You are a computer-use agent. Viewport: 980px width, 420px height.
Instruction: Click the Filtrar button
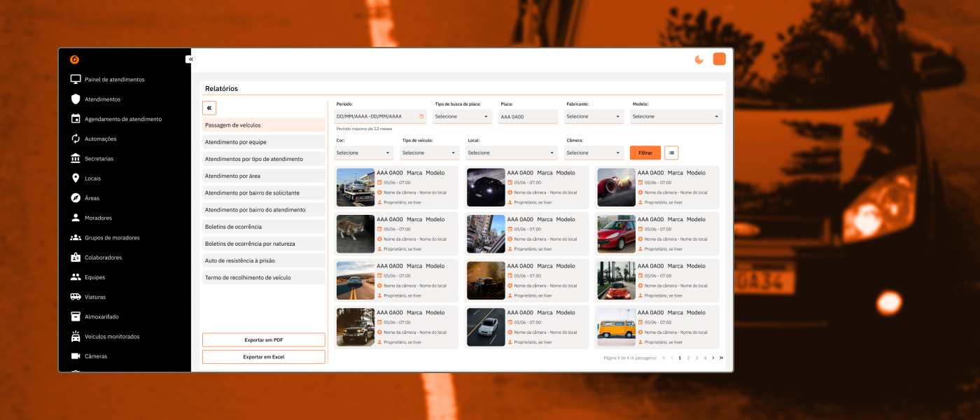(x=645, y=153)
